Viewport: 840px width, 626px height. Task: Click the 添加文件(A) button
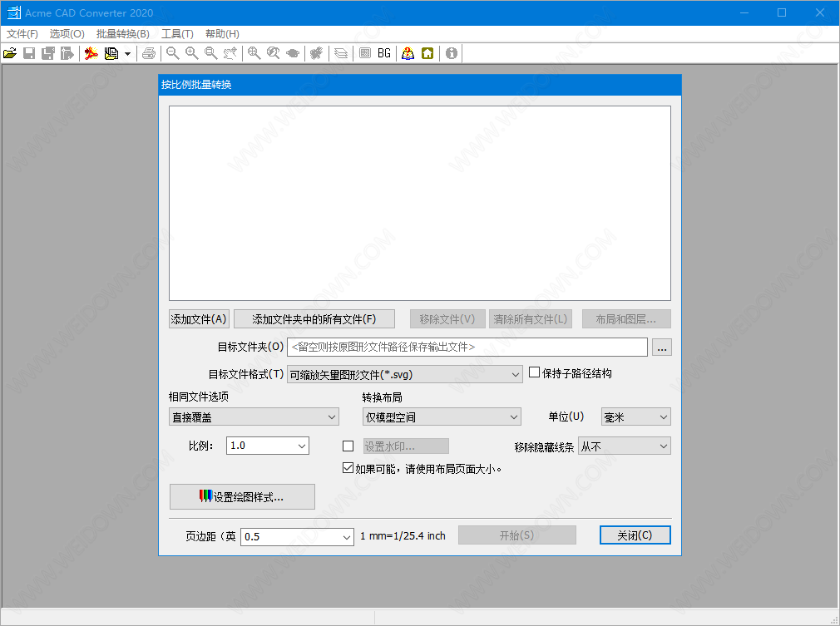coord(199,319)
